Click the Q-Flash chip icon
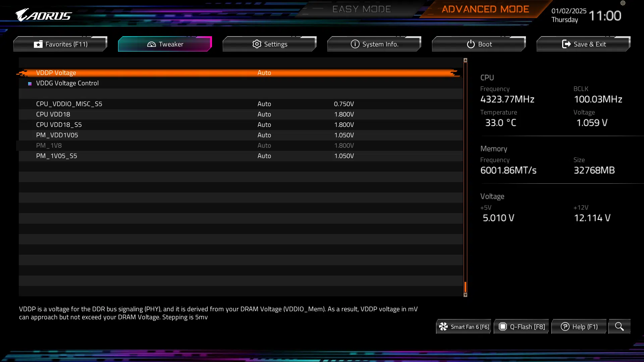 click(x=503, y=326)
